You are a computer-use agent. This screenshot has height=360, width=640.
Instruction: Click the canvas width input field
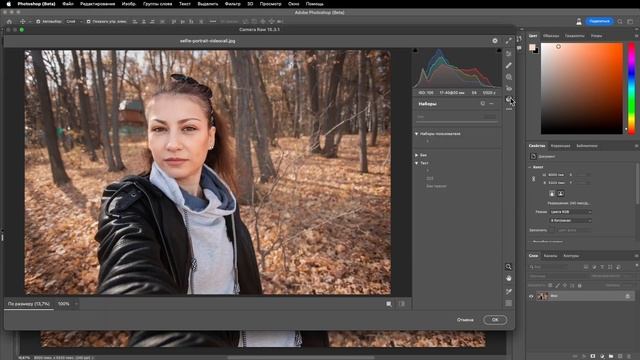556,175
